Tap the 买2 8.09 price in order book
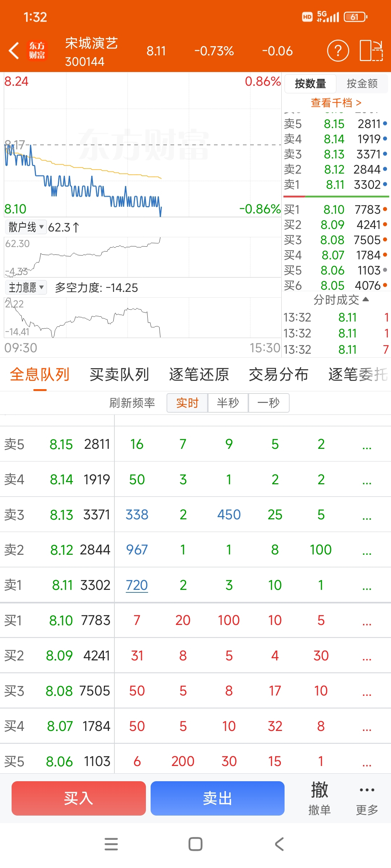This screenshot has width=391, height=868. pos(332,225)
